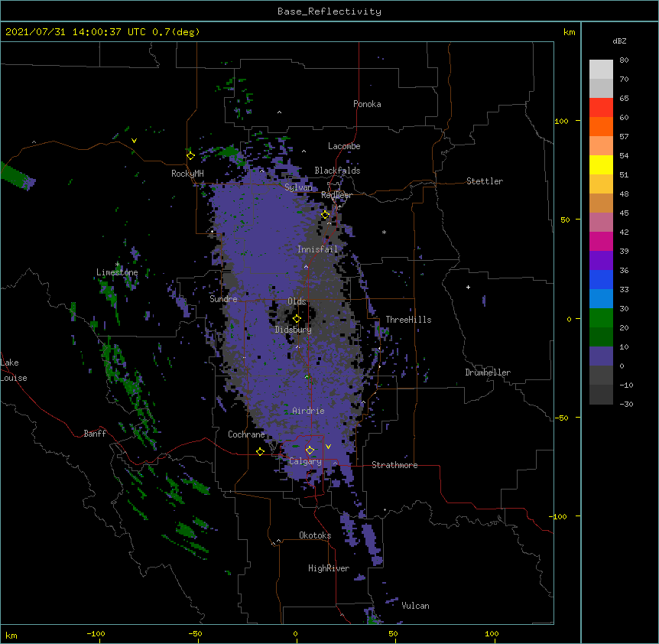This screenshot has width=659, height=644.
Task: Click the Drumheller label
Action: coord(488,372)
